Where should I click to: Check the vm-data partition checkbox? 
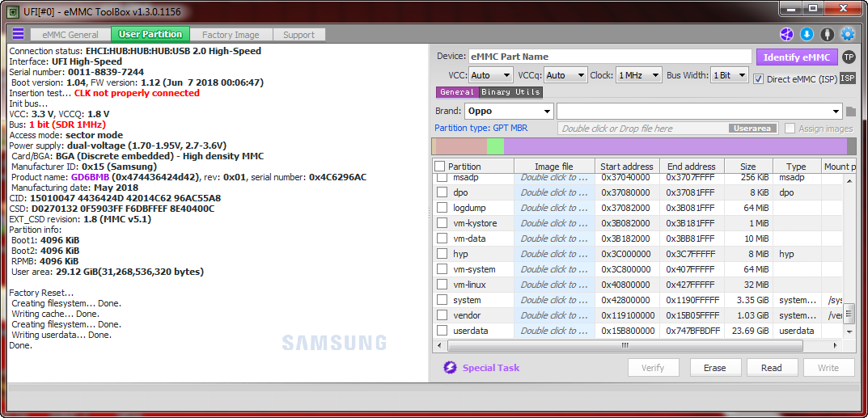click(x=442, y=239)
